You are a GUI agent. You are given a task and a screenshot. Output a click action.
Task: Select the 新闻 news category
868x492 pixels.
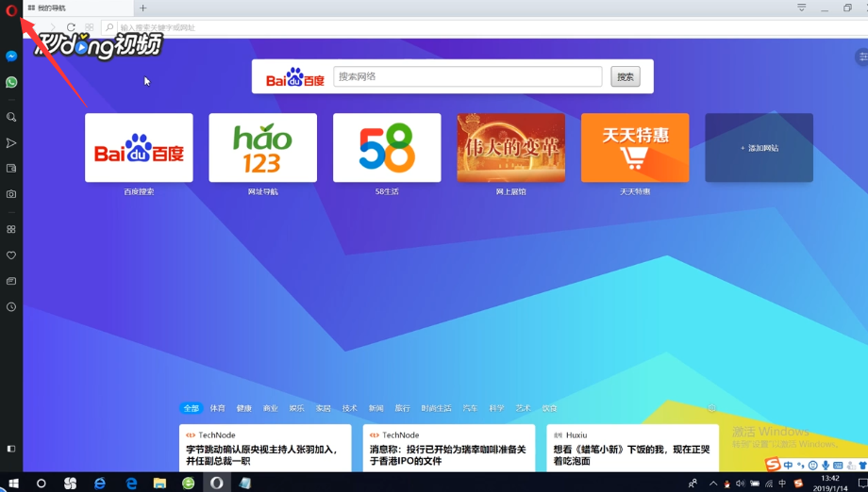(376, 408)
